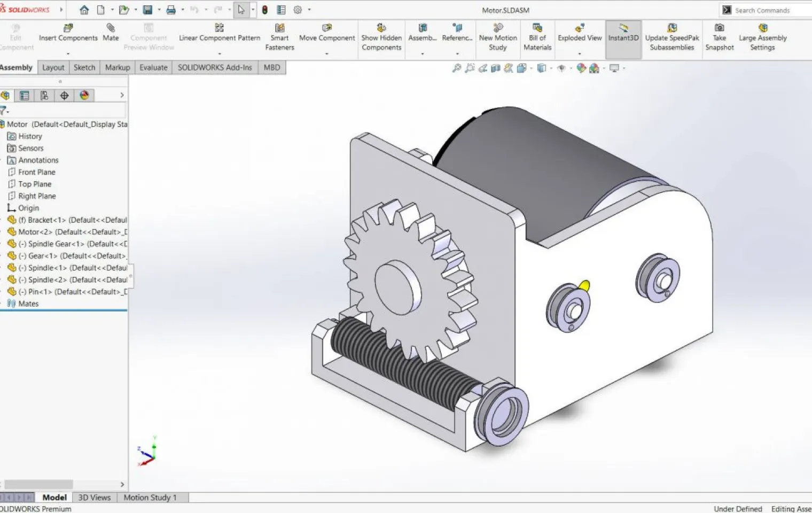Switch to the Evaluate tab
Viewport: 812px width, 513px height.
point(153,67)
